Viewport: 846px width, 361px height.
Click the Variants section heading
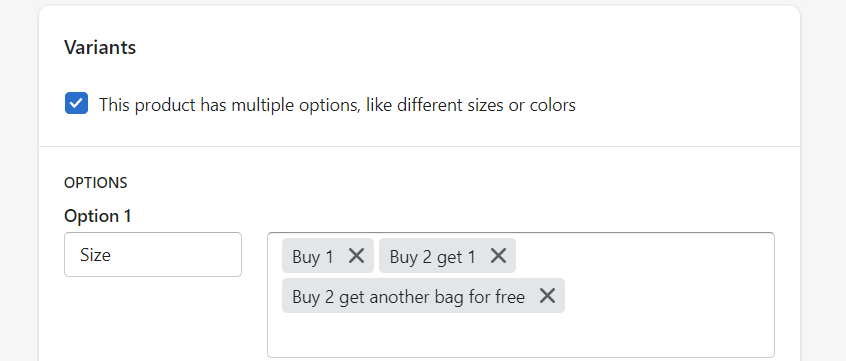pos(100,47)
